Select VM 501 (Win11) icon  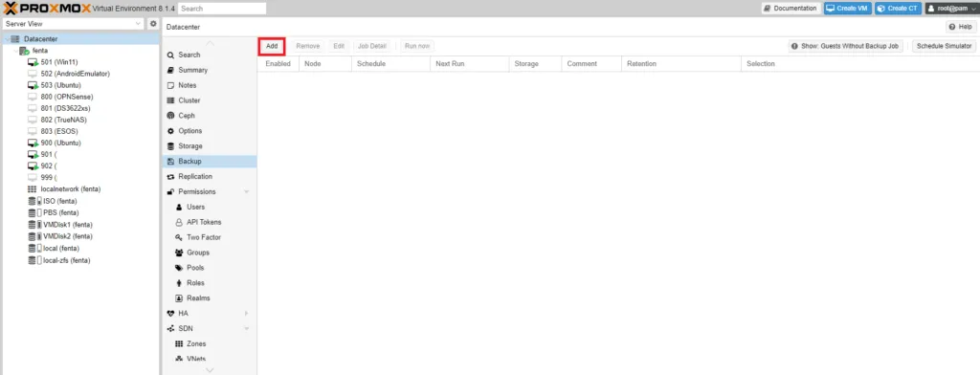pos(33,62)
